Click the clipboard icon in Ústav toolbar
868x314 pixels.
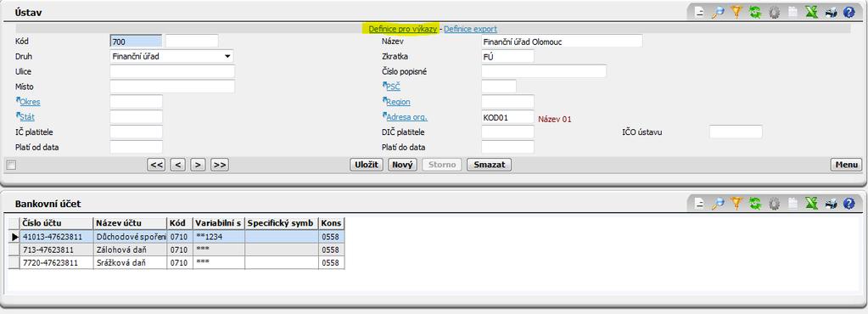[792, 12]
